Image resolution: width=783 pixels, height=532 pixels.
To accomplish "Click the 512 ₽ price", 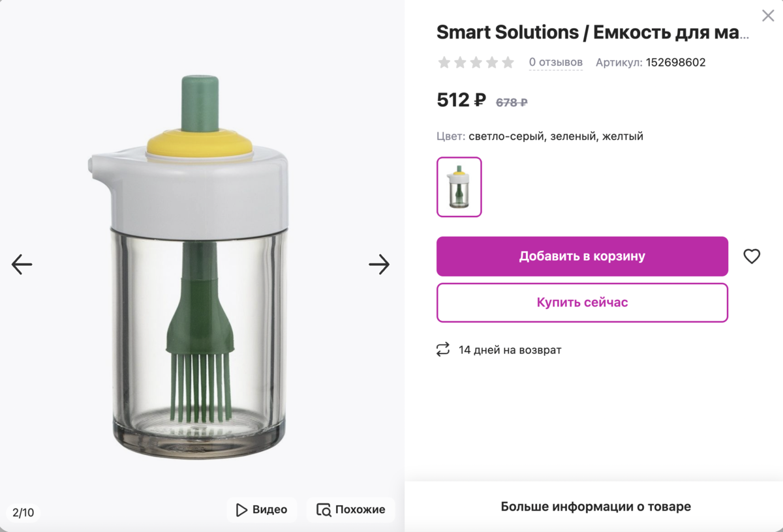I will click(461, 100).
